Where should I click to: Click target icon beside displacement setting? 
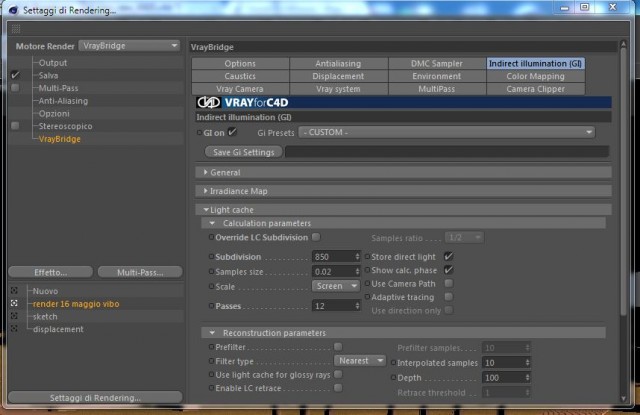click(14, 328)
